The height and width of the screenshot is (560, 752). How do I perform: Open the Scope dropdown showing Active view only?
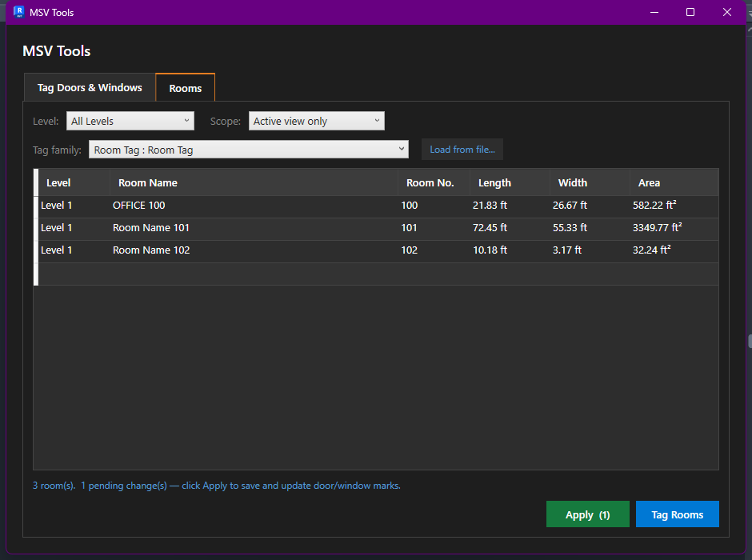point(317,121)
